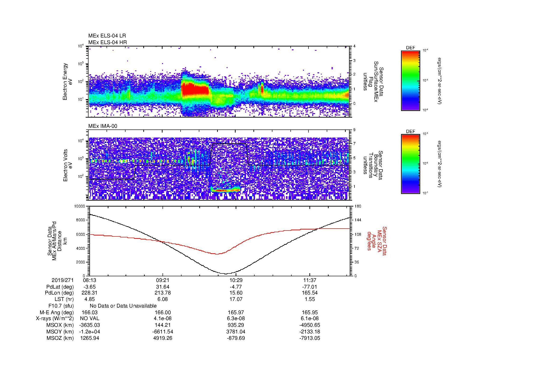Image resolution: width=555 pixels, height=392 pixels.
Task: Click the M-E Ang value 166.03
Action: coord(89,312)
